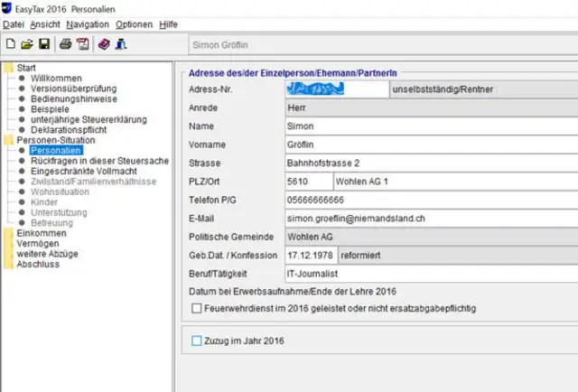Select Deklarationspflicht in the tree
Screen dimensions: 578x392
point(70,130)
